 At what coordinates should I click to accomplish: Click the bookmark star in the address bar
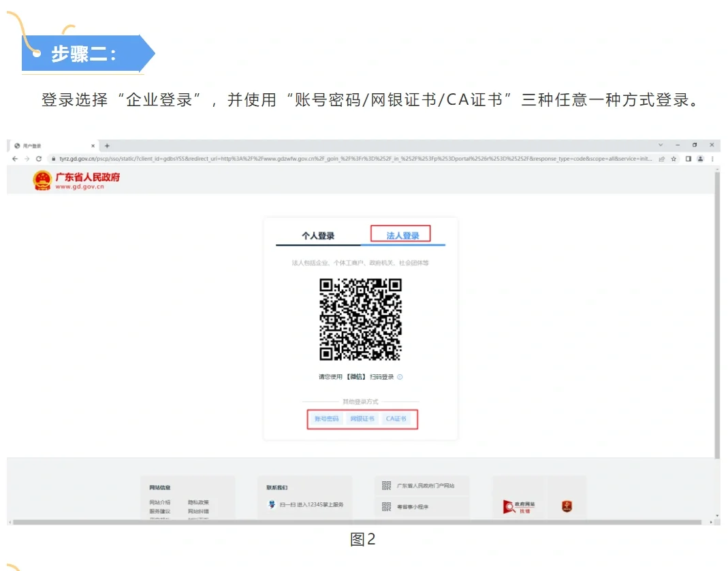coord(673,158)
